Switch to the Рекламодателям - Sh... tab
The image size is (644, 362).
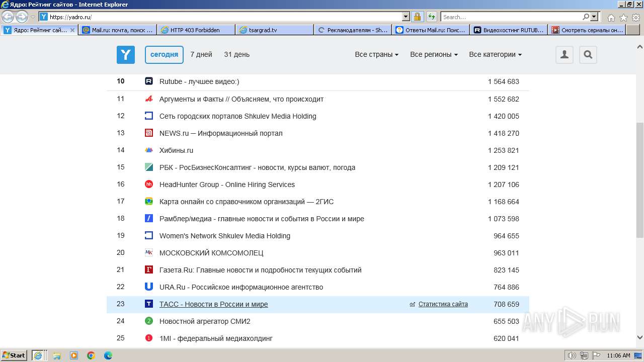353,30
